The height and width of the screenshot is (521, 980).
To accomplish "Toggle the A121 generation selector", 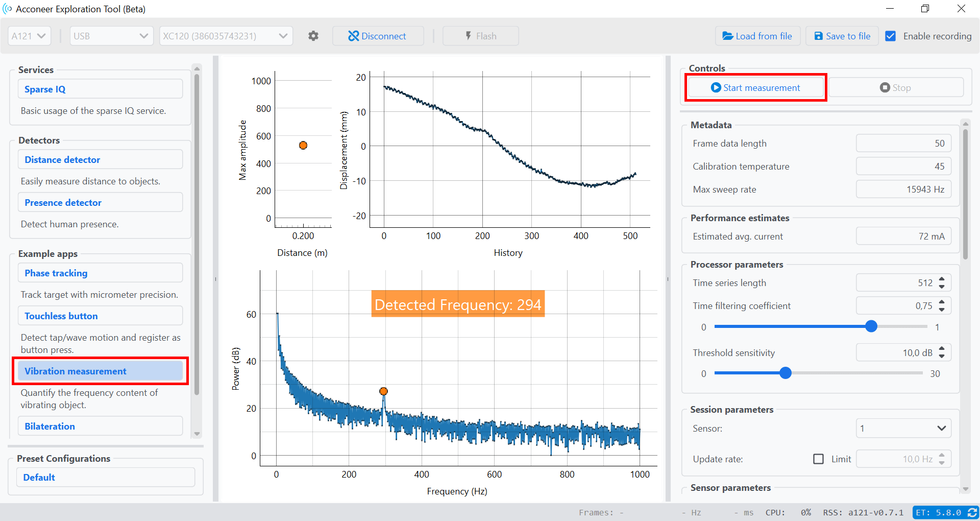I will pyautogui.click(x=29, y=36).
